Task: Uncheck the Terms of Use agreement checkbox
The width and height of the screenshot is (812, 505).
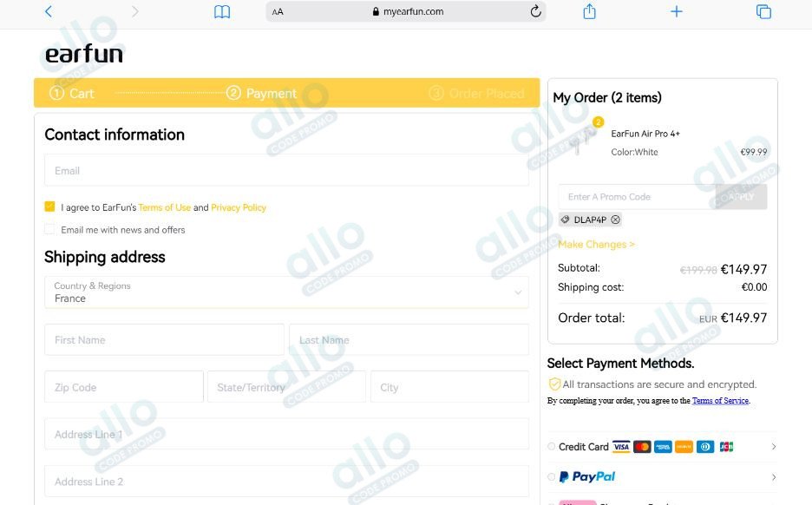Action: [x=49, y=207]
